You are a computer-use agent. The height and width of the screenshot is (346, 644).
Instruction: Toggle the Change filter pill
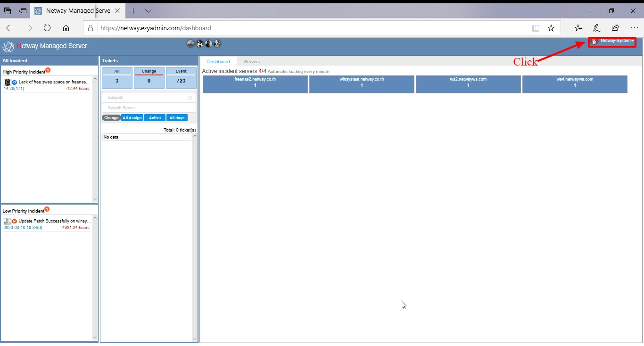click(111, 118)
